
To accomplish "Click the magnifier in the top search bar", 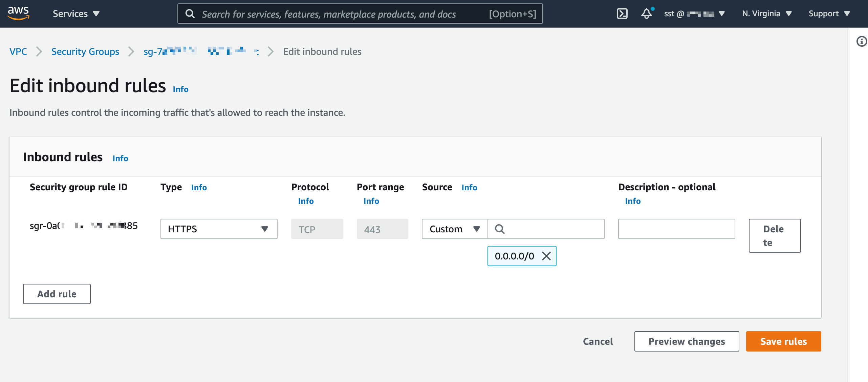I will [x=190, y=14].
